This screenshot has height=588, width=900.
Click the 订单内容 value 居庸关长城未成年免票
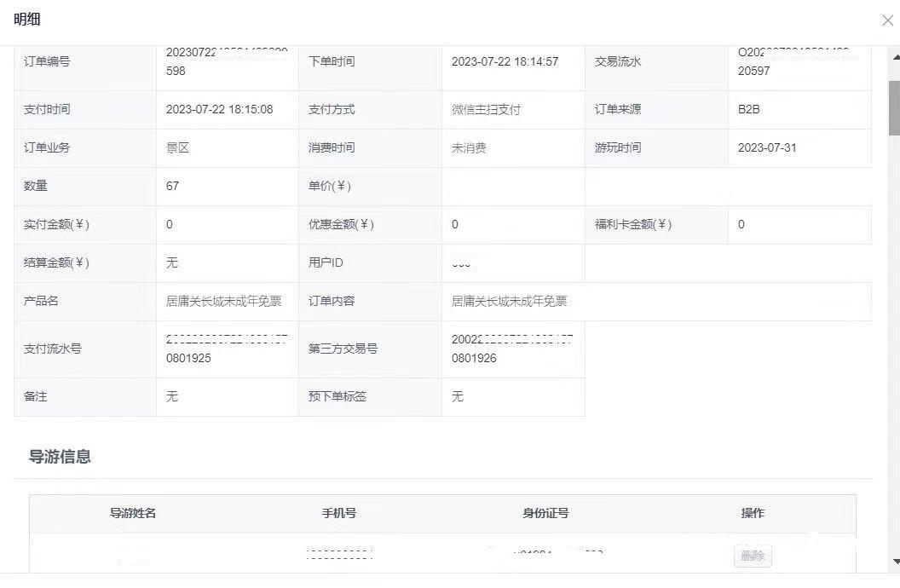(509, 301)
